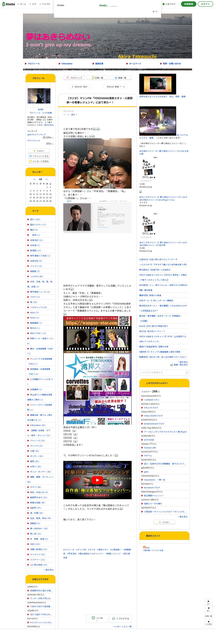Click the 前へ arrow button
Image resolution: width=215 pixels, height=644 pixels.
[208, 609]
